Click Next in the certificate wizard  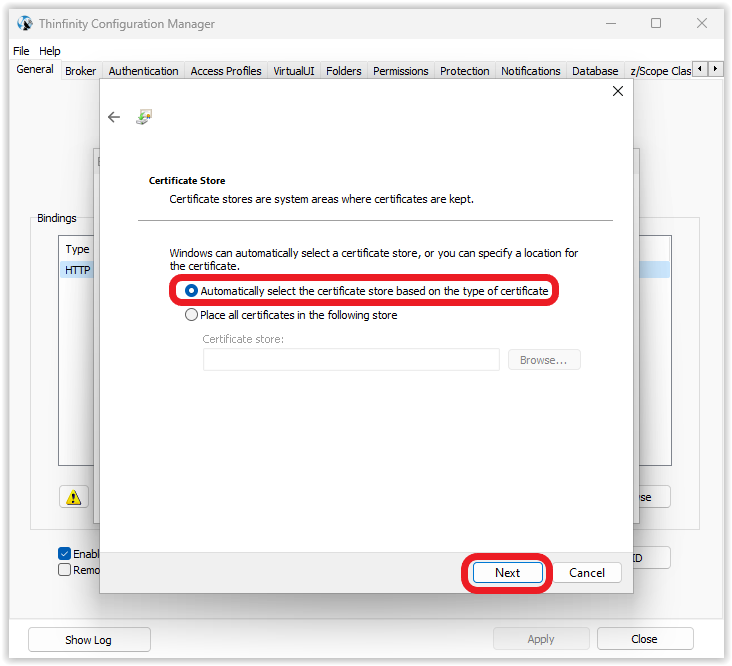[507, 573]
